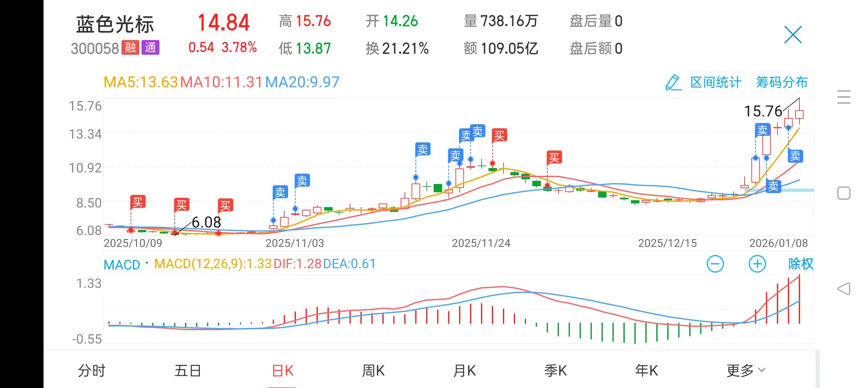Viewport: 868px width, 388px height.
Task: Zoom in chart with plus icon
Action: (757, 264)
